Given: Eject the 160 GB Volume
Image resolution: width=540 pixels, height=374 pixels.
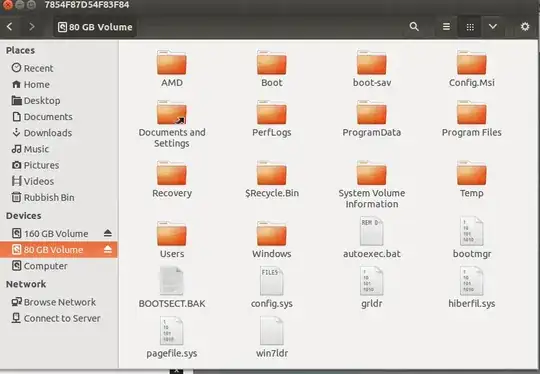Looking at the screenshot, I should tap(107, 233).
